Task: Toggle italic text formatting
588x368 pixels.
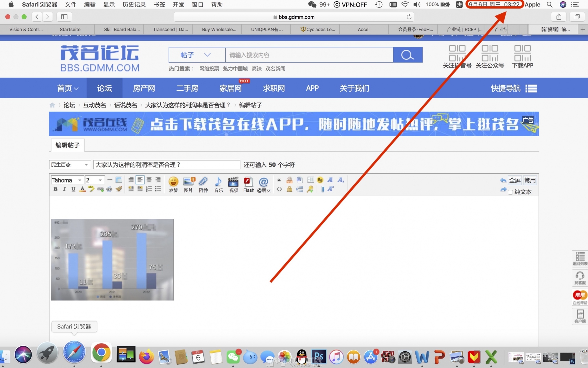Action: click(64, 189)
